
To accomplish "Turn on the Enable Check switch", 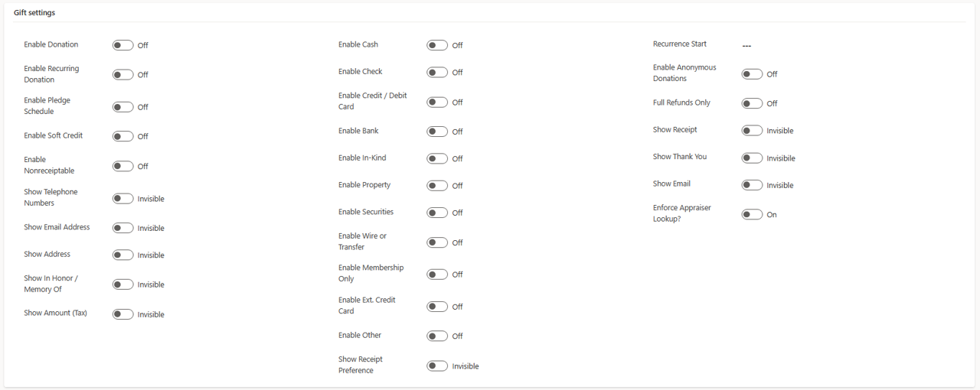I will 437,73.
